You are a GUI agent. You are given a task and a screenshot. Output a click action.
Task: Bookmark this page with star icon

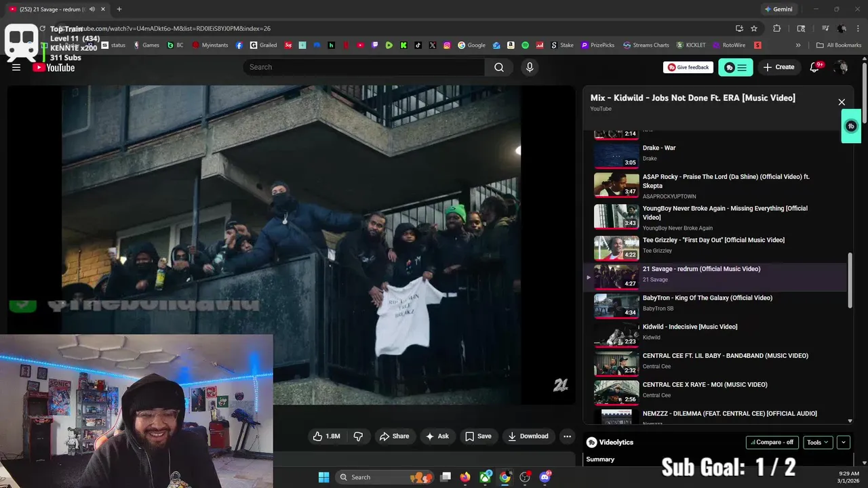point(754,28)
